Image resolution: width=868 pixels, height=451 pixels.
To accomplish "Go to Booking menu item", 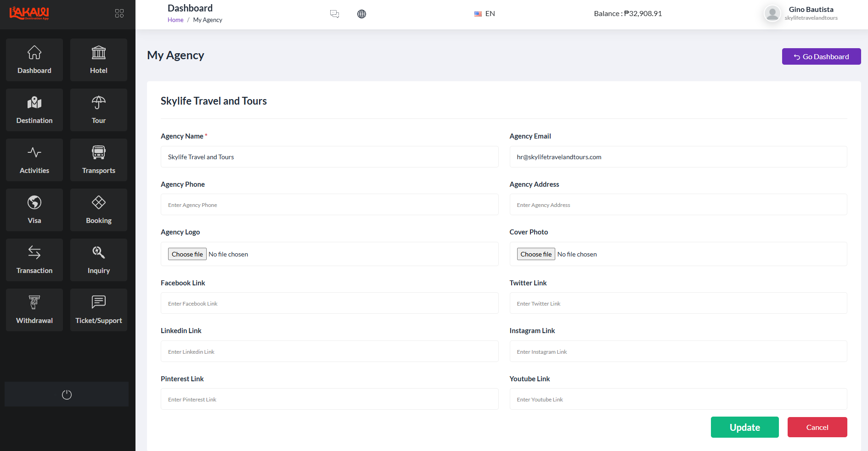I will [99, 210].
